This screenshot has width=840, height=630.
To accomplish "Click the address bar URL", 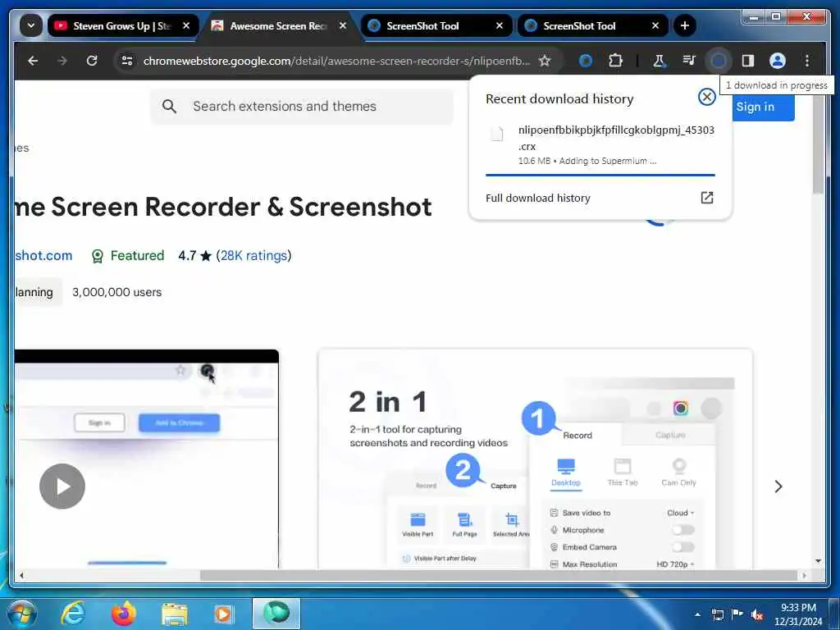I will [x=336, y=61].
